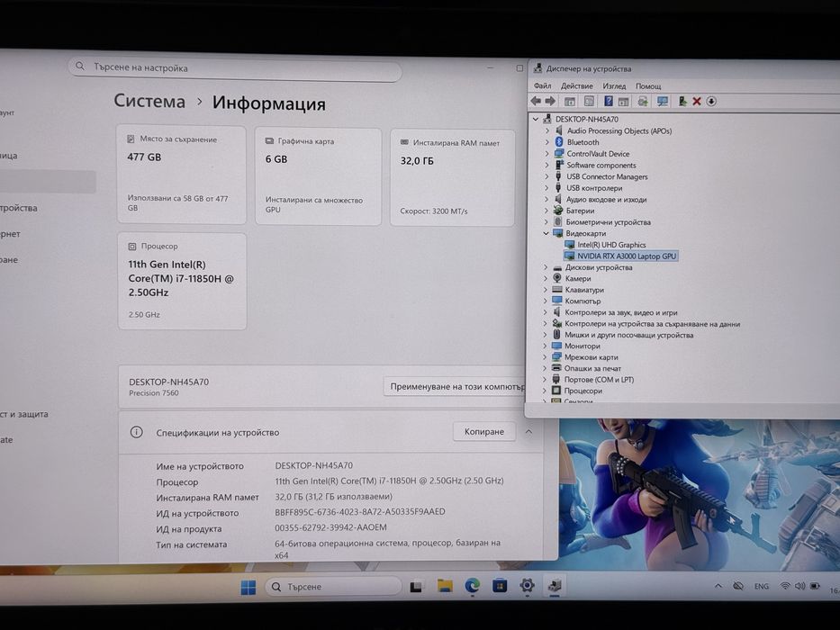Select Клавиатури tree item
The width and height of the screenshot is (840, 630).
(x=584, y=289)
